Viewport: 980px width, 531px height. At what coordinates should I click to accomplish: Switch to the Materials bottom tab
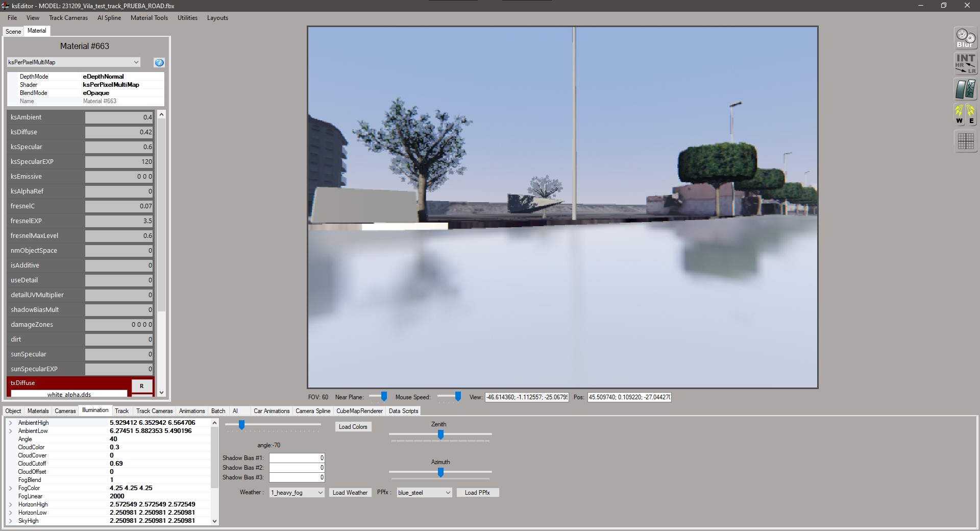(x=38, y=411)
